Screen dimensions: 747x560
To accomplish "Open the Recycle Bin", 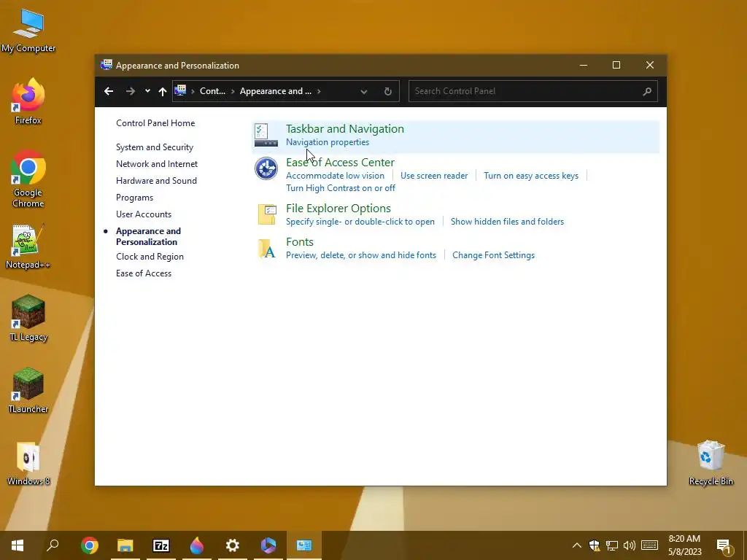I will (711, 463).
